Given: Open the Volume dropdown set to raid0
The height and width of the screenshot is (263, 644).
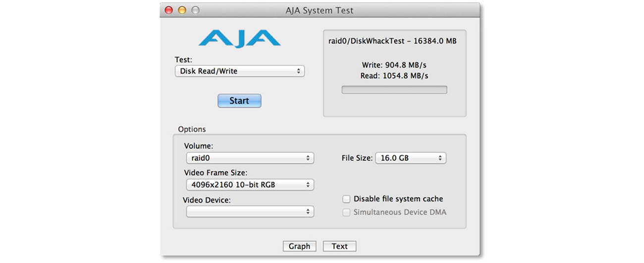Looking at the screenshot, I should click(250, 158).
